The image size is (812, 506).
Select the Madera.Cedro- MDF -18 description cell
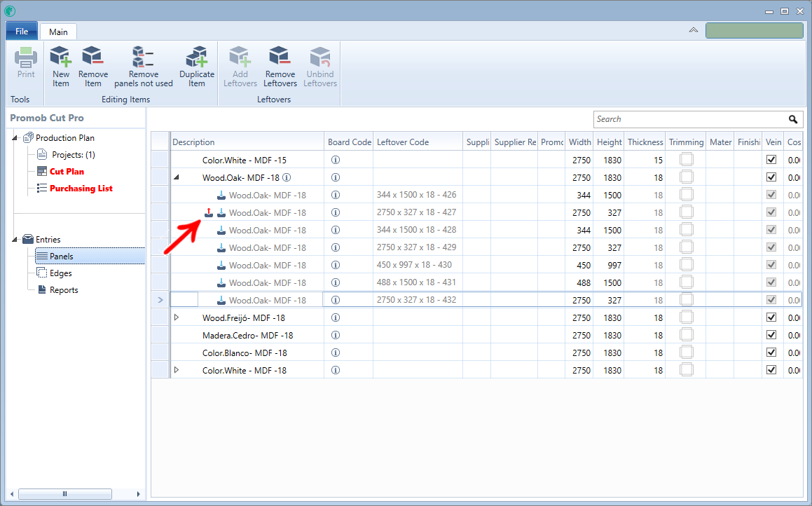[x=247, y=336]
